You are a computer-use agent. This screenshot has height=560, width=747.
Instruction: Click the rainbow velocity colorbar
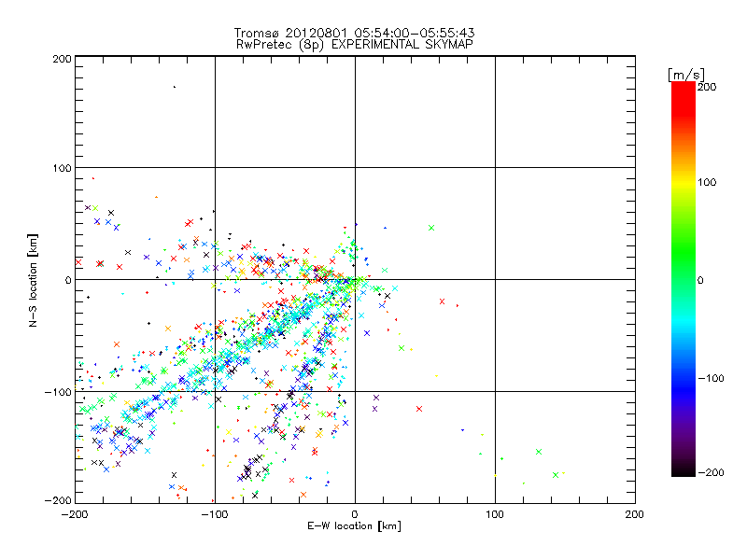(684, 279)
